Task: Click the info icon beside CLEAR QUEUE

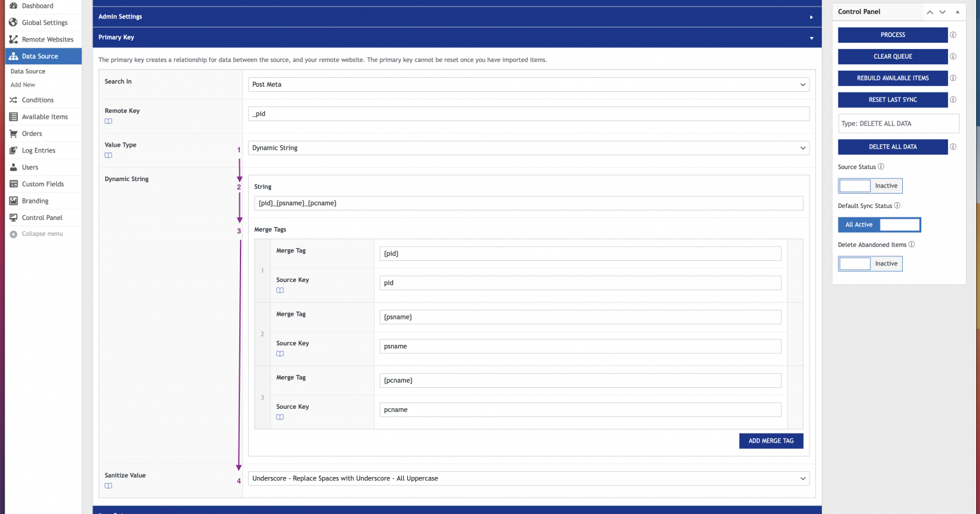Action: pos(953,57)
